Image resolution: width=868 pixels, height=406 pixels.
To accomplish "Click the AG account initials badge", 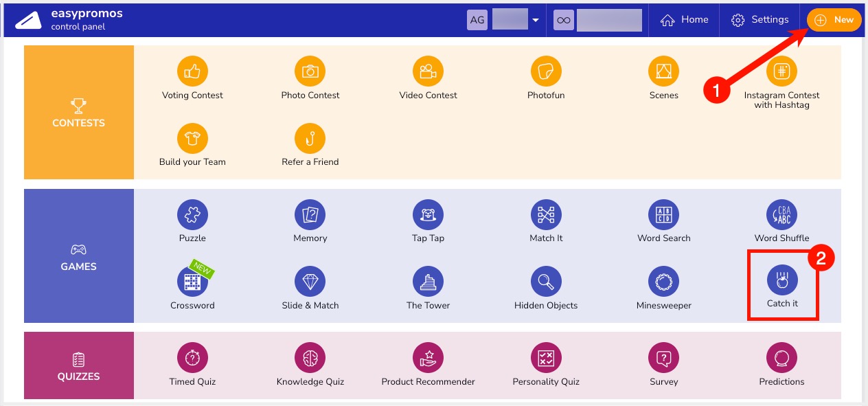I will pos(477,20).
